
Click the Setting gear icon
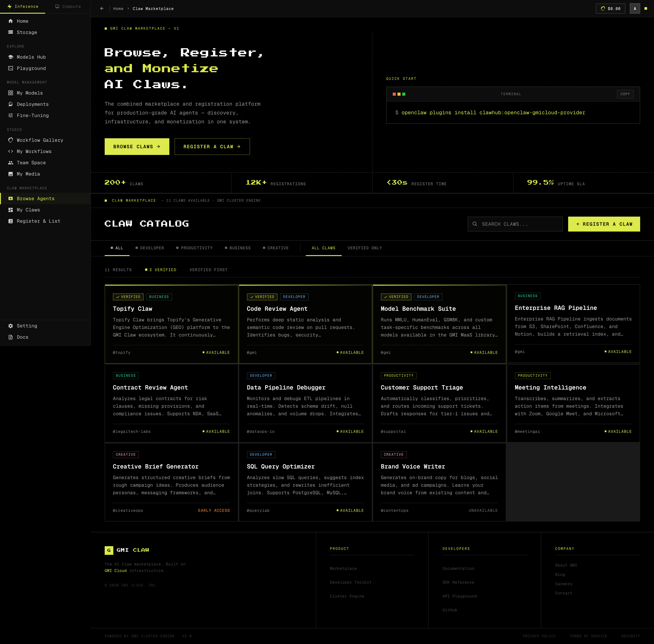(10, 326)
